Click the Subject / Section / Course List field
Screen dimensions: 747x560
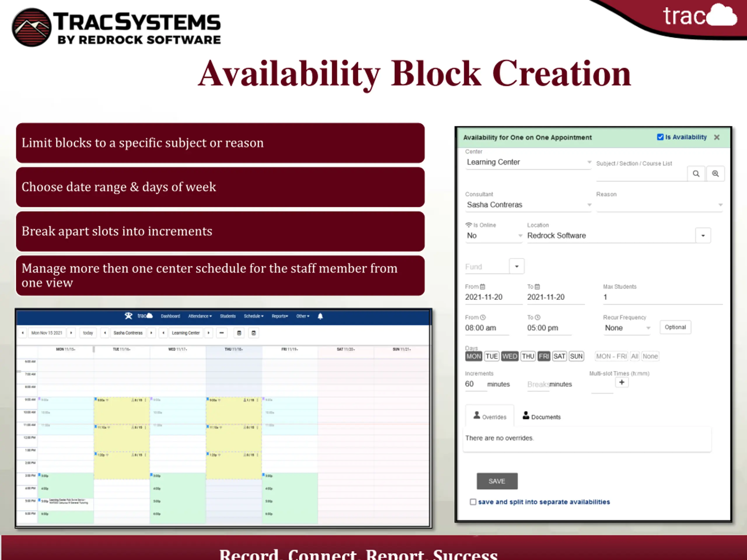tap(642, 174)
